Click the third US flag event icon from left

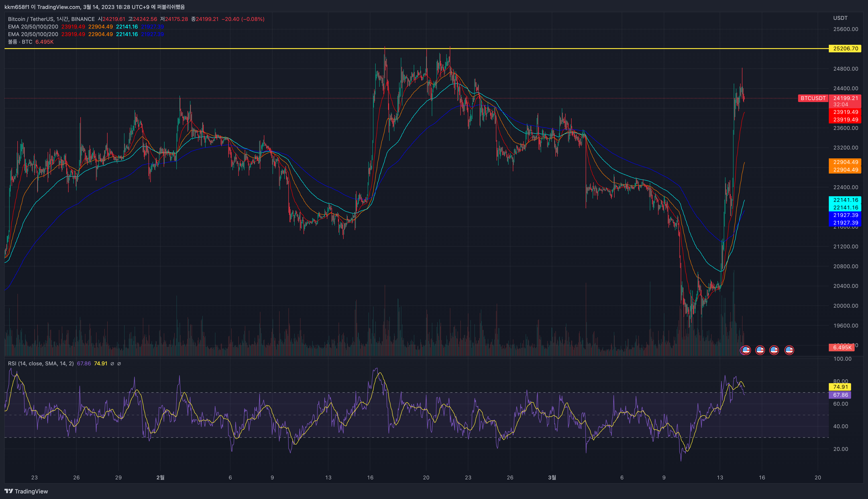point(774,350)
